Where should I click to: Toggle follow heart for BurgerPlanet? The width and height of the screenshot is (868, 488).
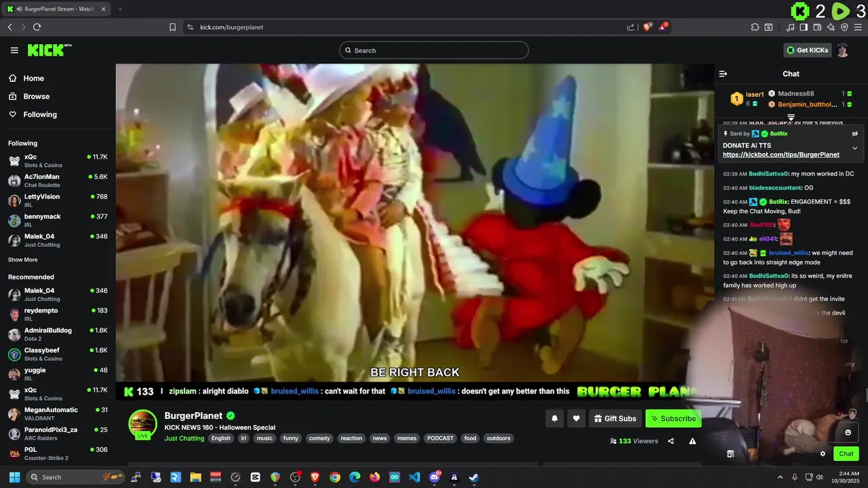pyautogui.click(x=576, y=419)
